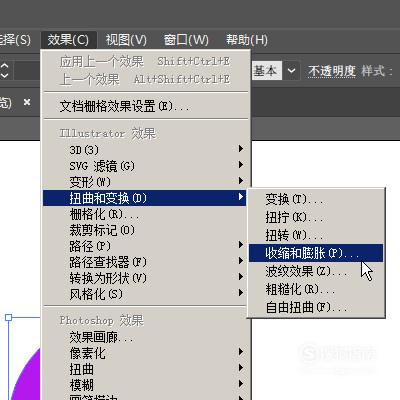The width and height of the screenshot is (400, 400).
Task: Expand the 3D(3) submenu
Action: pyautogui.click(x=146, y=150)
